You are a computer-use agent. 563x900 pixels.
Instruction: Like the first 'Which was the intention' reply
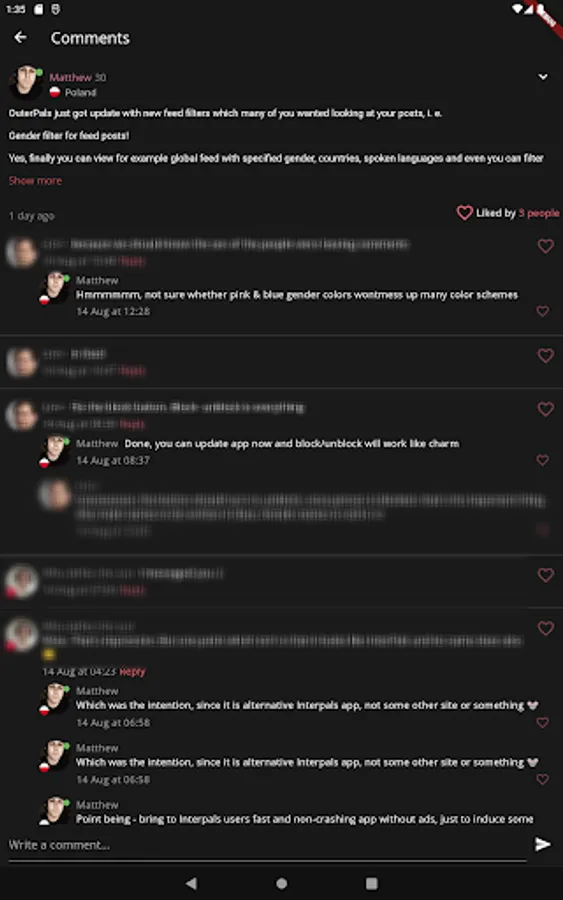tap(542, 723)
